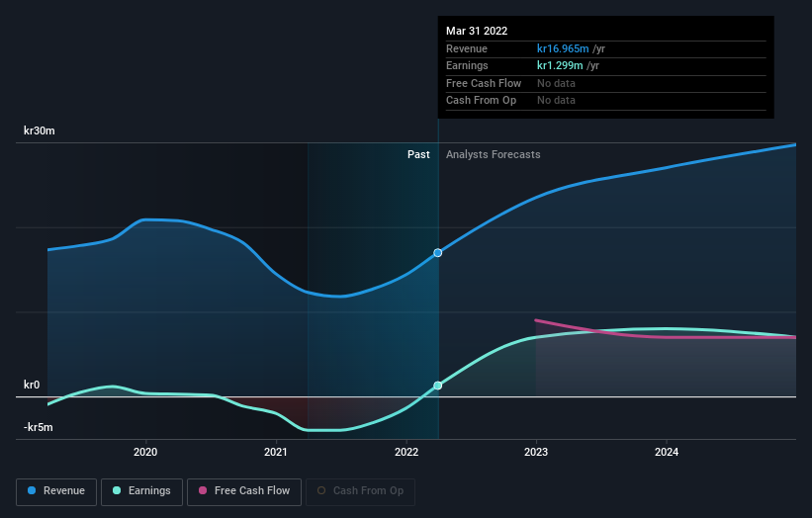
Task: Click the Cash From Op No data entry
Action: (556, 101)
